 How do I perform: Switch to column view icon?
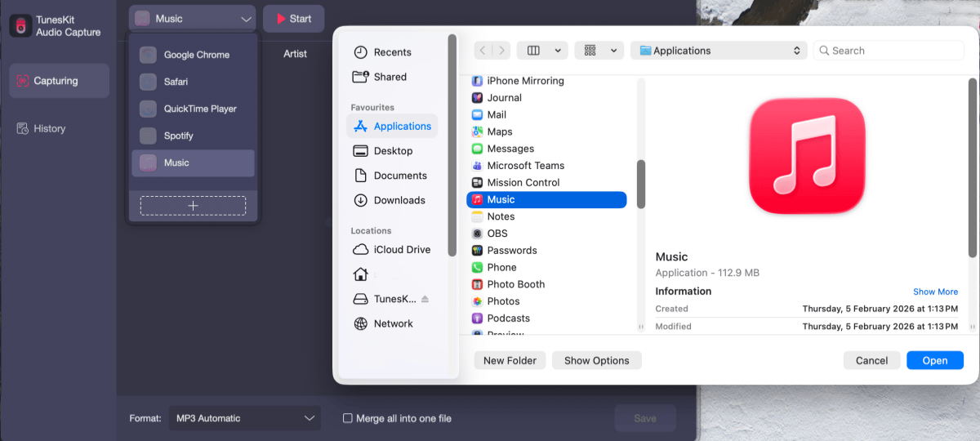tap(534, 51)
